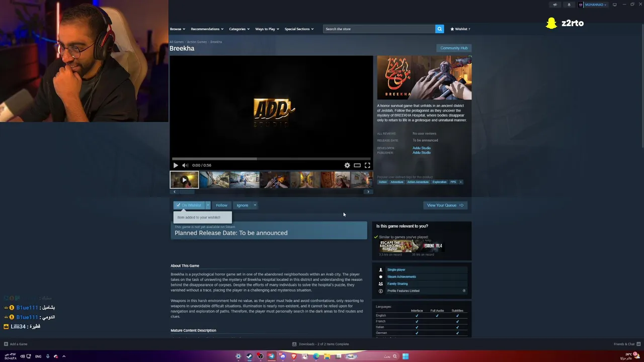Toggle theater mode for the trailer
Viewport: 644px width, 362px height.
pos(357,165)
